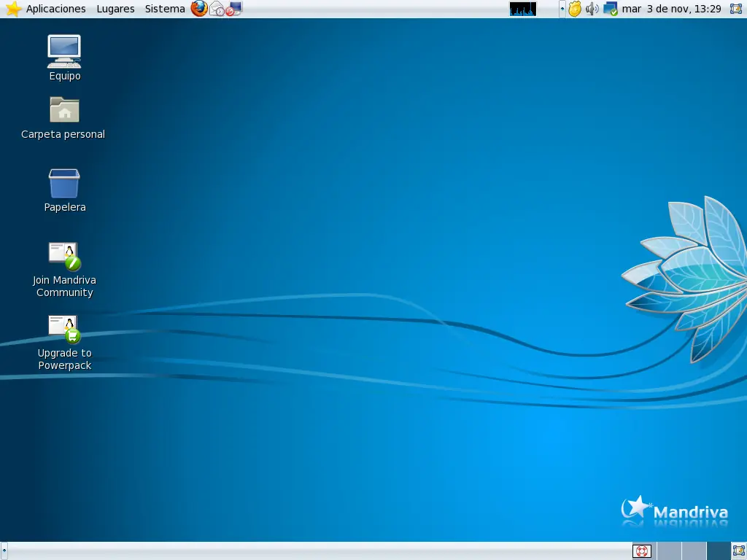
Task: Open the volume speaker control
Action: pyautogui.click(x=592, y=9)
